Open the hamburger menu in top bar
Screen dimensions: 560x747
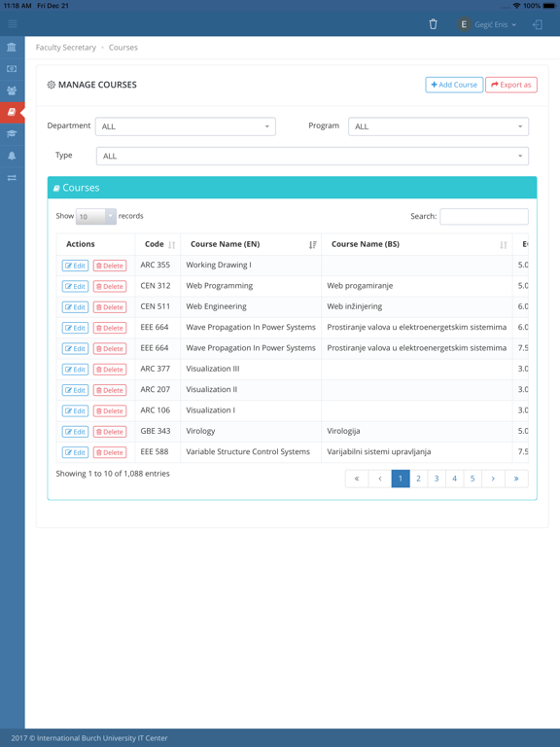13,23
